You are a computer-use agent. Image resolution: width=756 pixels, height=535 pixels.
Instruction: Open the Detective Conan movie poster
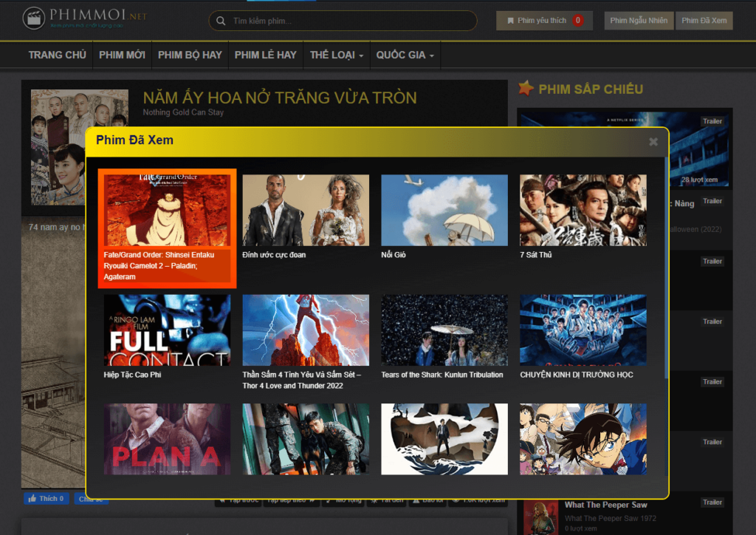(x=583, y=439)
